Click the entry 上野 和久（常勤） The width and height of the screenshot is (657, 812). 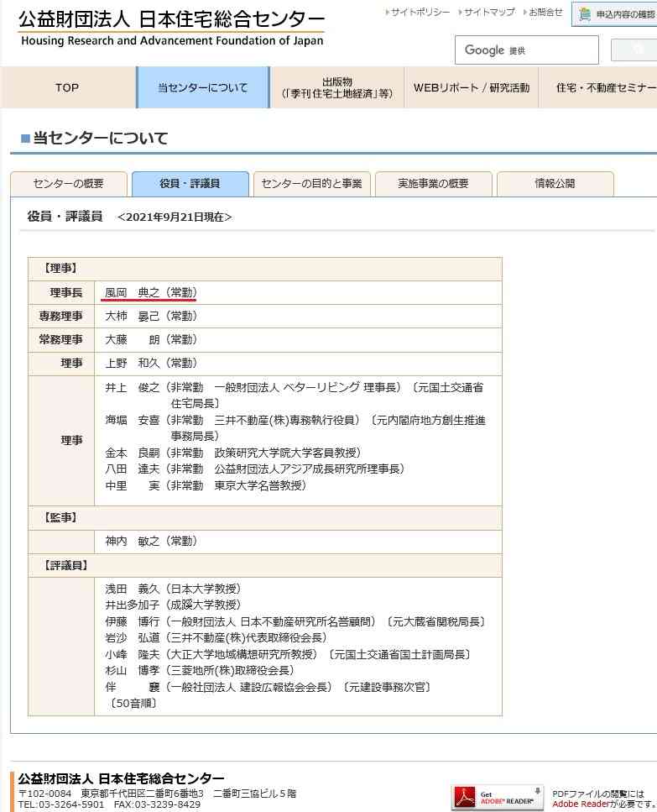point(150,363)
